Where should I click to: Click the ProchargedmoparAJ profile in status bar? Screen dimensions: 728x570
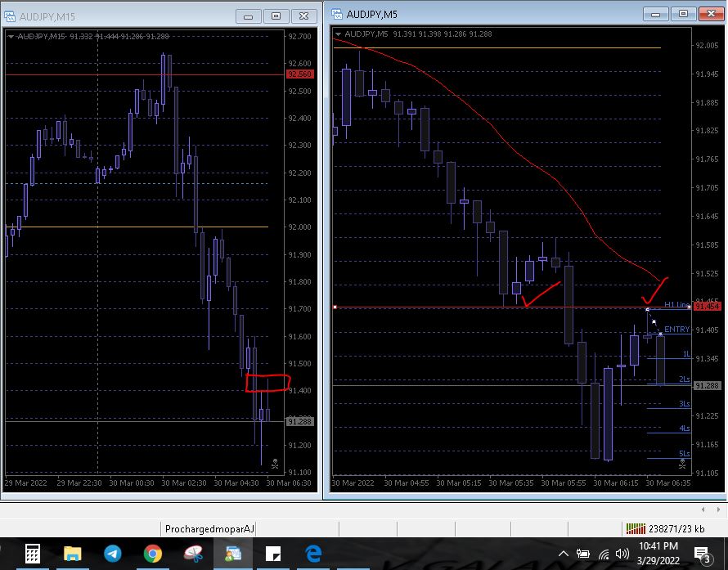[209, 528]
